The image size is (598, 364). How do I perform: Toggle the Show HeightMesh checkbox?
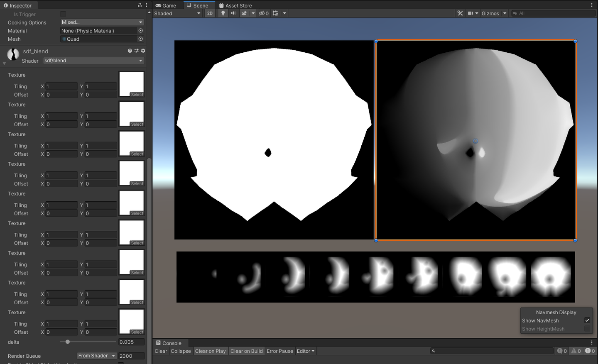[x=587, y=329]
